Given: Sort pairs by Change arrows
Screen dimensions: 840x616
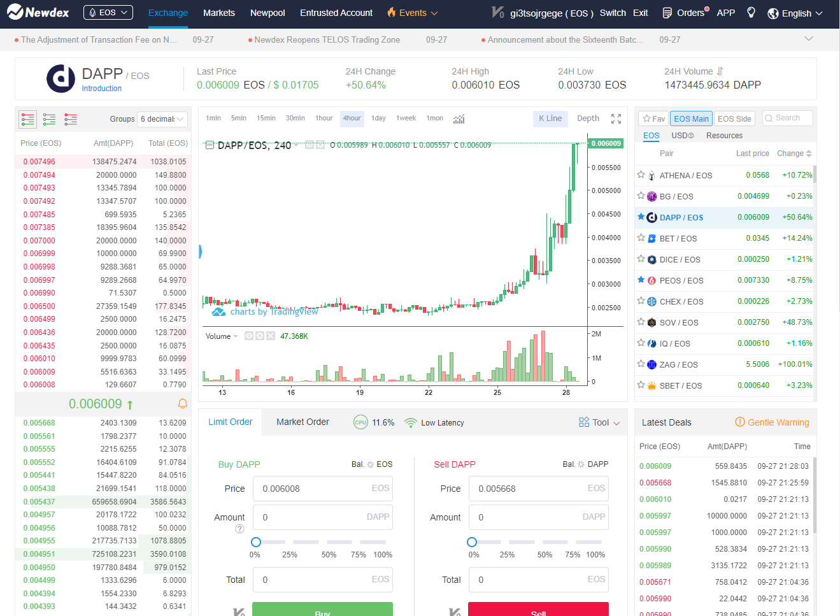Looking at the screenshot, I should (x=809, y=154).
